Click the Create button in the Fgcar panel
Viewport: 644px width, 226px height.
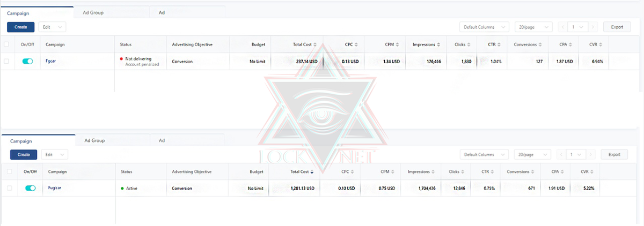(x=21, y=27)
